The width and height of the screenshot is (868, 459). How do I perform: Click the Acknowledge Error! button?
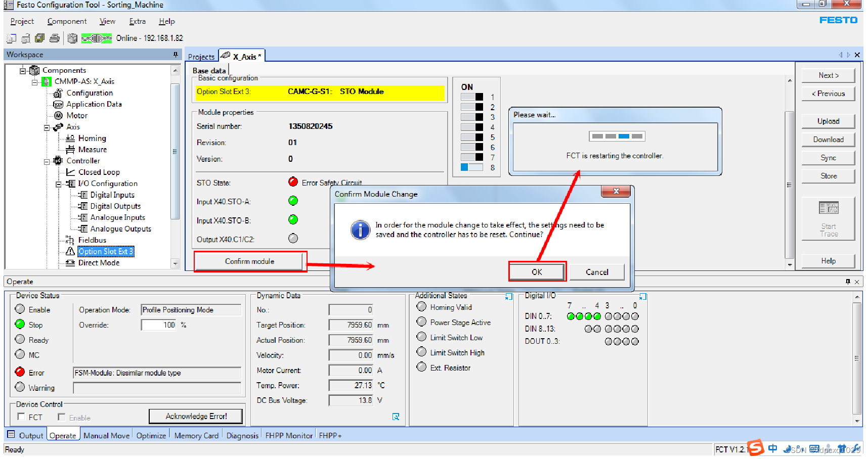(x=196, y=416)
